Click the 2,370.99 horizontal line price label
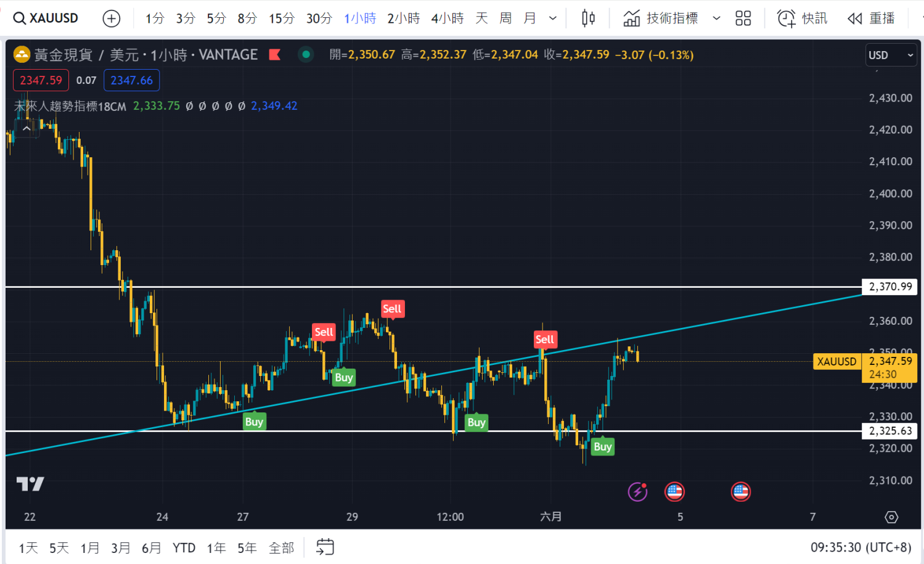The width and height of the screenshot is (924, 564). coord(890,287)
